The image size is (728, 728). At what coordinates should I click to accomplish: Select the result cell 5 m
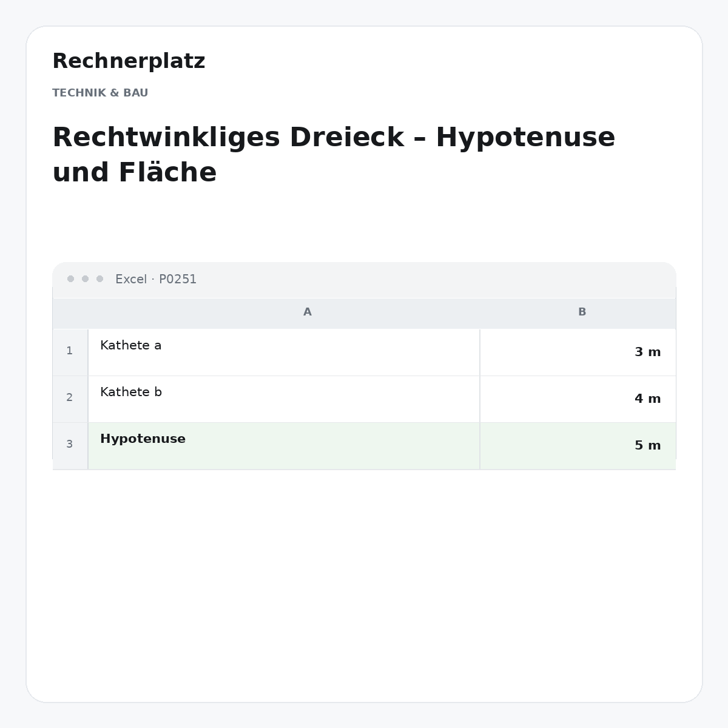point(578,446)
